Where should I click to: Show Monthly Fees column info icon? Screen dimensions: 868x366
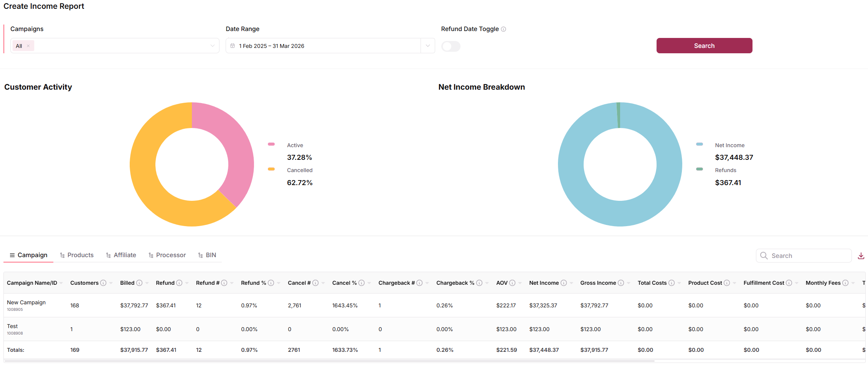coord(845,283)
